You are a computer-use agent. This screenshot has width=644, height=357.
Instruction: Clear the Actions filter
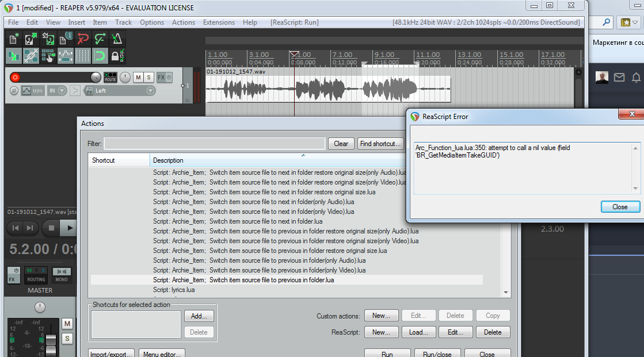[x=341, y=144]
